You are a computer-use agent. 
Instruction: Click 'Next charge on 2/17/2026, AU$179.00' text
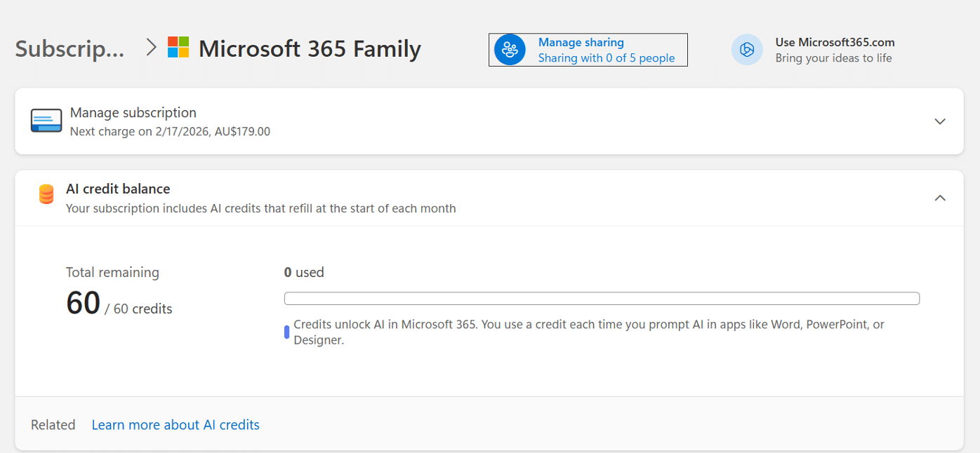coord(170,131)
